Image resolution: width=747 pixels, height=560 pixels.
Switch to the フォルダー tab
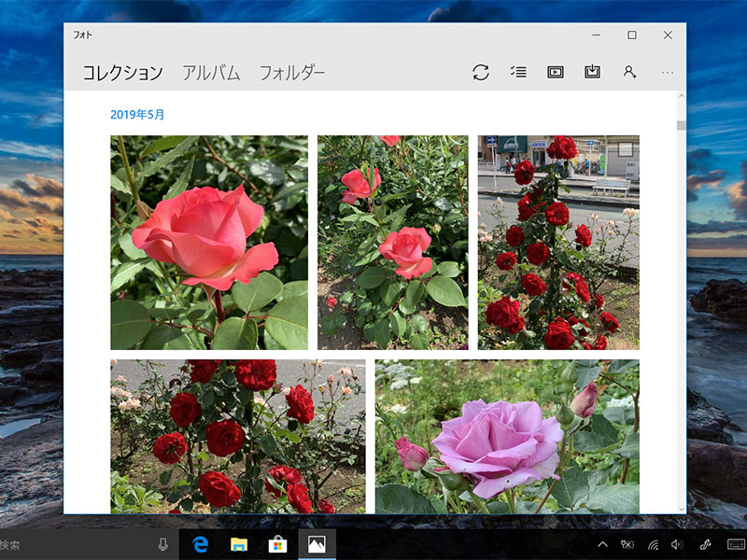pyautogui.click(x=292, y=73)
